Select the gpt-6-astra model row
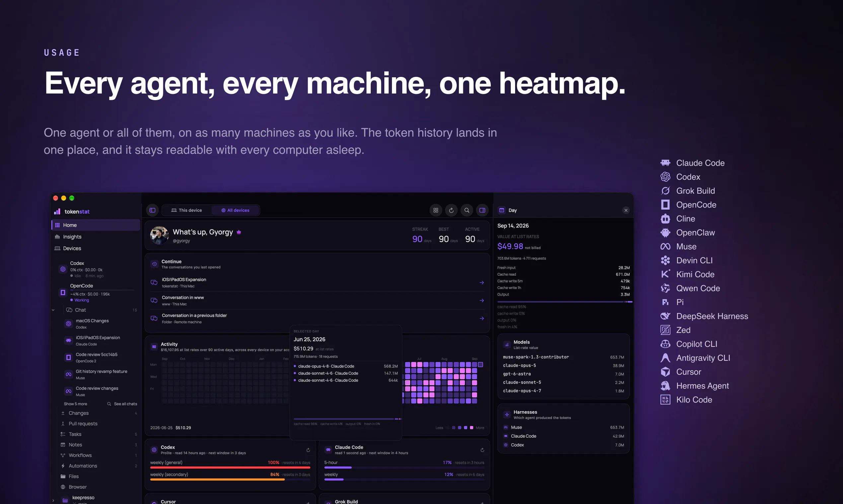 [x=564, y=374]
